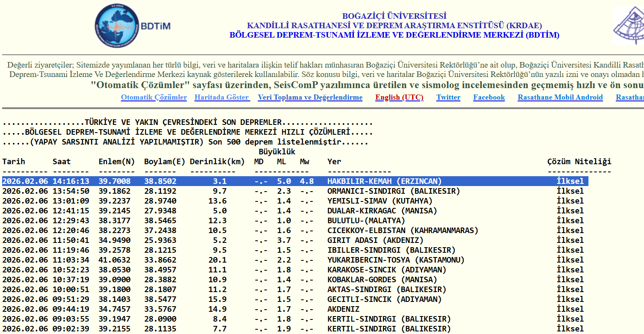Select the GIRIT ADASI (AKDENIZ) entry

[375, 240]
